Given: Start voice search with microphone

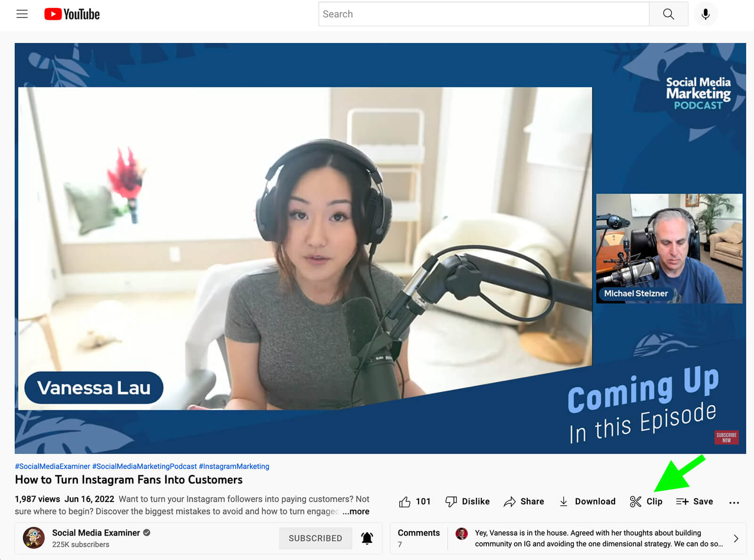Looking at the screenshot, I should point(705,14).
